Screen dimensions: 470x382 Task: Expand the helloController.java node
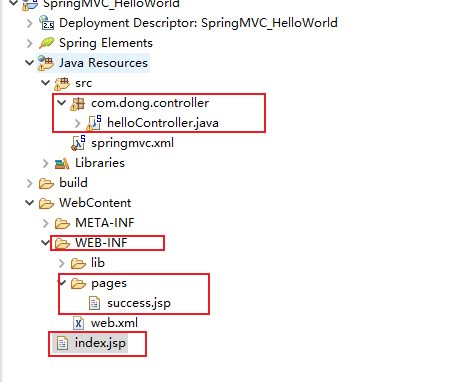coord(78,123)
